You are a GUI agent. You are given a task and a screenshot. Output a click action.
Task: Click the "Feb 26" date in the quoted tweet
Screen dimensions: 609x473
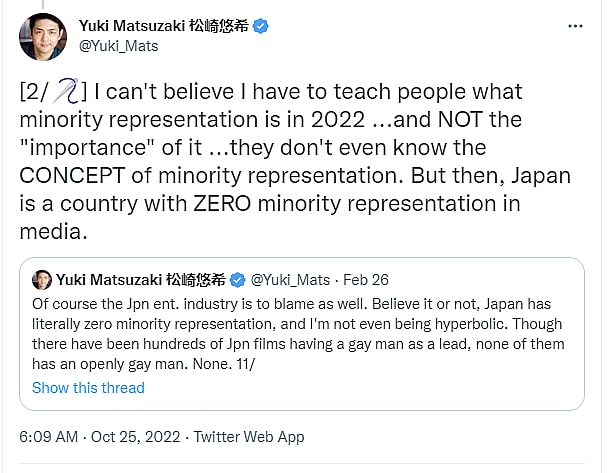click(x=364, y=279)
